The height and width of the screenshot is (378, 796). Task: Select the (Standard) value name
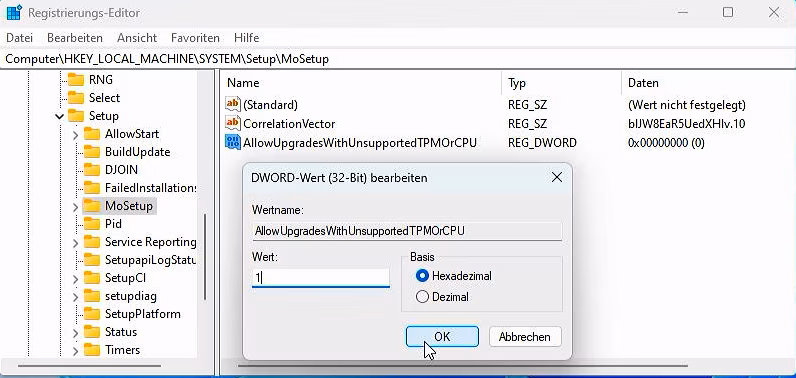pyautogui.click(x=271, y=105)
